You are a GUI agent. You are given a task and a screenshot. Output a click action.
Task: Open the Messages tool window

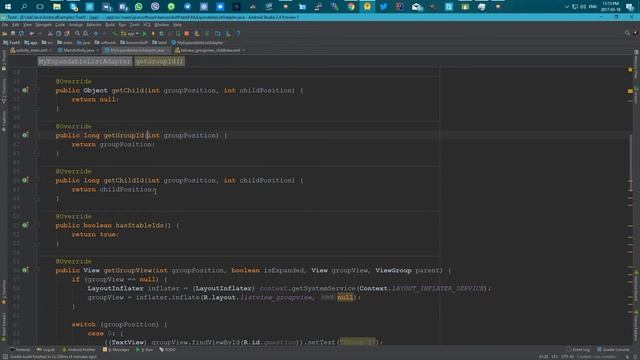tap(116, 350)
